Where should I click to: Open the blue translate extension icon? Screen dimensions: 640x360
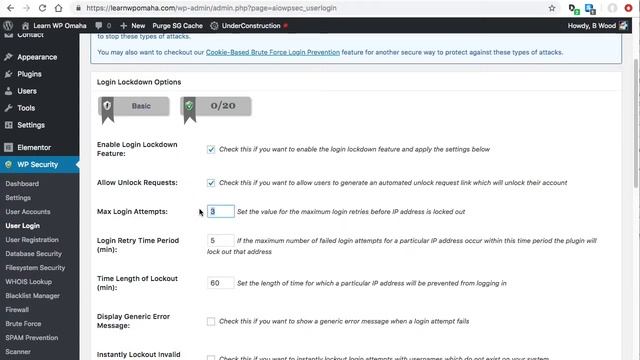(590, 9)
